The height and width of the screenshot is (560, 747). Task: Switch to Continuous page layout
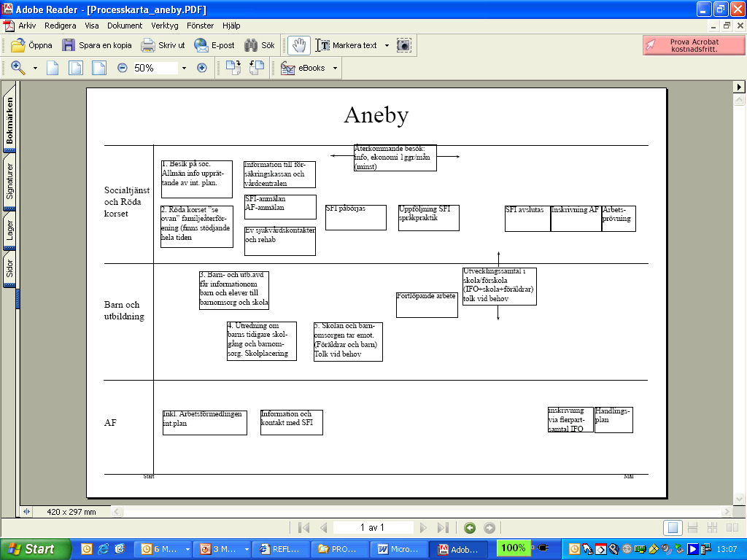click(693, 528)
